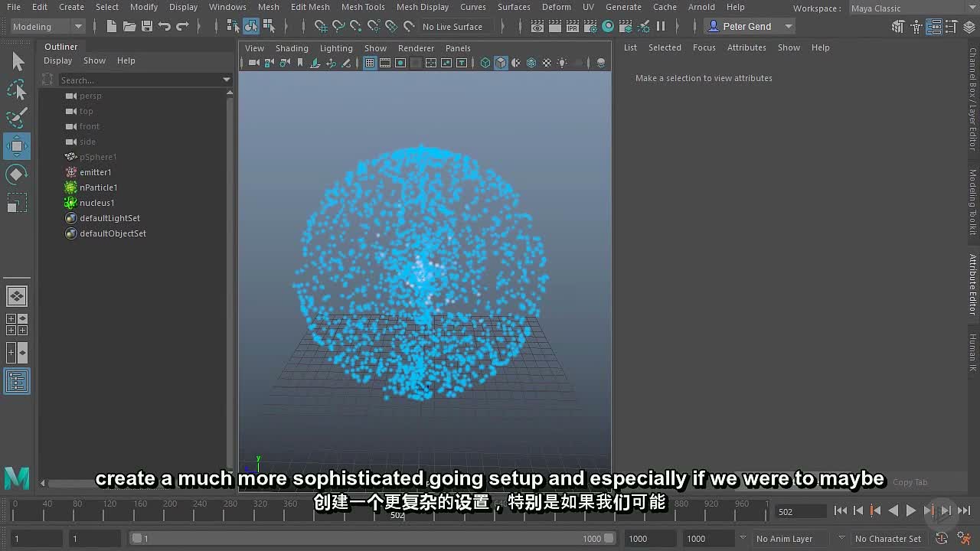
Task: Enable snap to curves icon
Action: click(338, 26)
